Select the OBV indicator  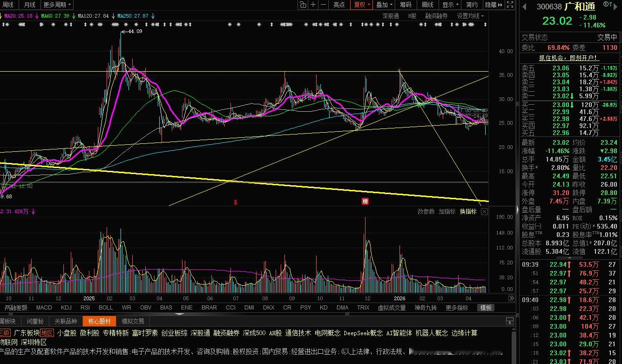pyautogui.click(x=146, y=308)
